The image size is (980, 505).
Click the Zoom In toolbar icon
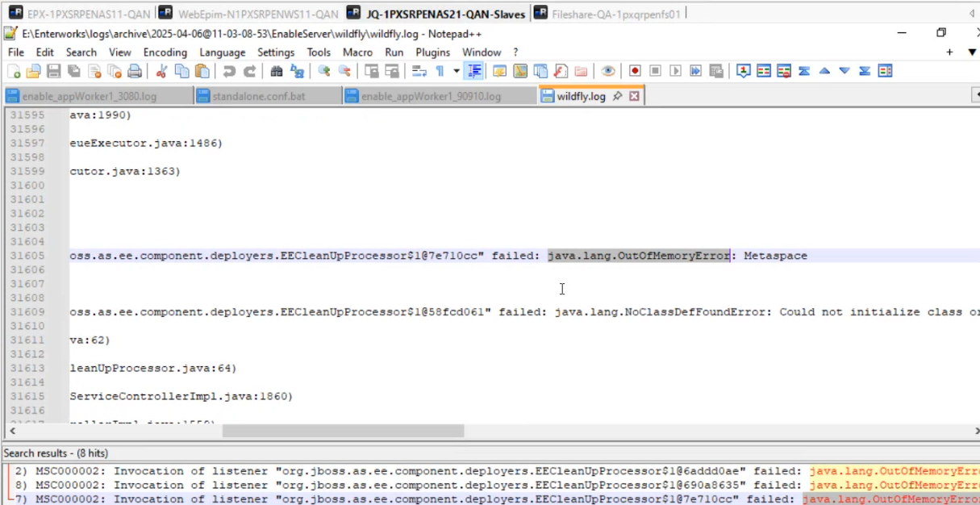324,71
